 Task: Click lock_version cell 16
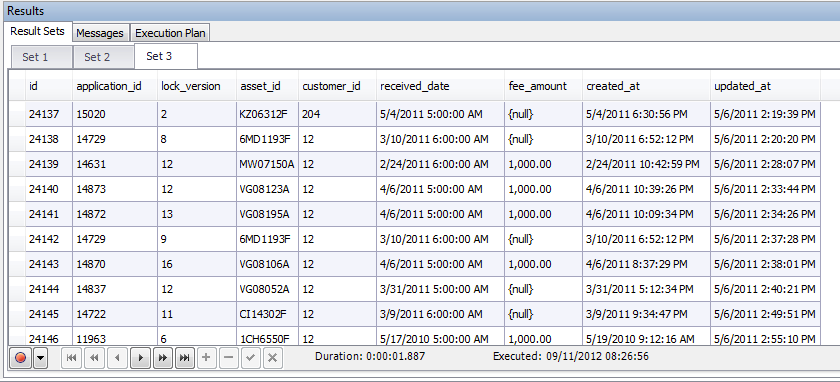click(197, 264)
